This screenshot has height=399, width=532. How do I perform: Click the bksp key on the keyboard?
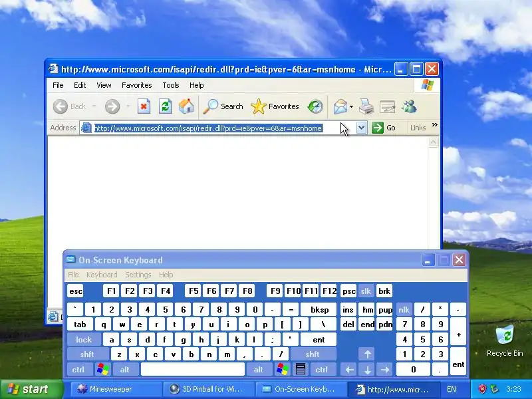(x=319, y=309)
